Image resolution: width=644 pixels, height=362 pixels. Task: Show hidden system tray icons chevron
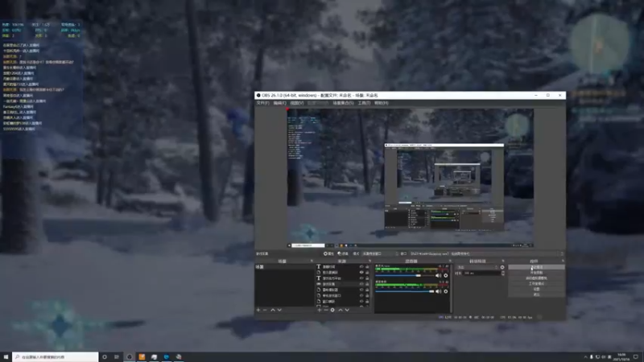[586, 357]
